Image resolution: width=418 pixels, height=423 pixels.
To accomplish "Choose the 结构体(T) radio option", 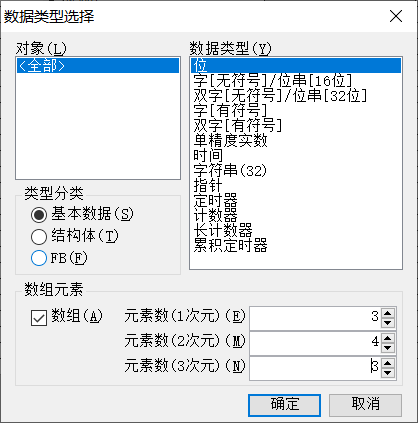I will 39,237.
